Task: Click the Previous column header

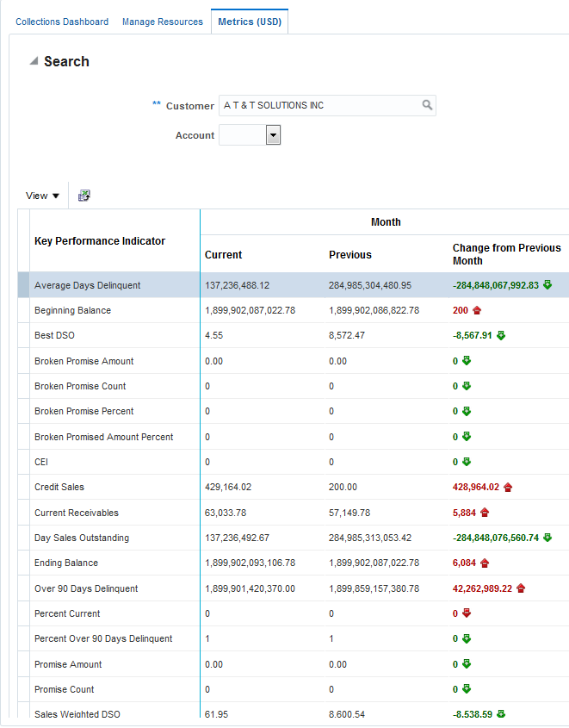Action: pyautogui.click(x=350, y=254)
